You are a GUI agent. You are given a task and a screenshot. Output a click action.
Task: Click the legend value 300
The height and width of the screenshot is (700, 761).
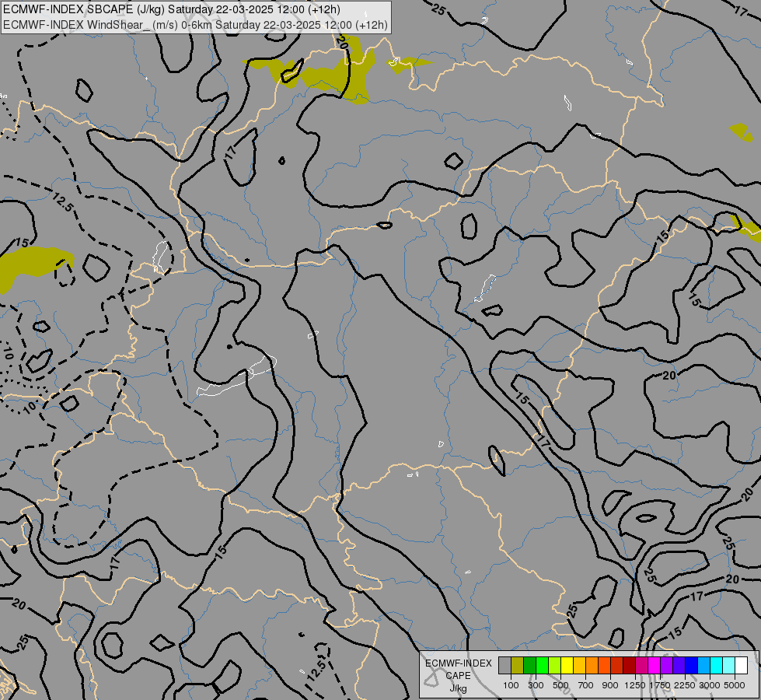(x=536, y=685)
